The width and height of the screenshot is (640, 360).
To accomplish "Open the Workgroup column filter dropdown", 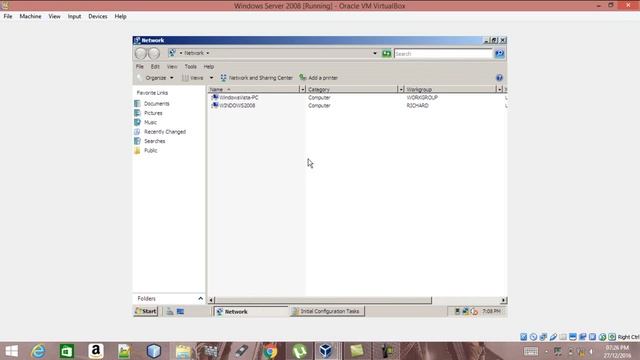I will click(x=499, y=89).
